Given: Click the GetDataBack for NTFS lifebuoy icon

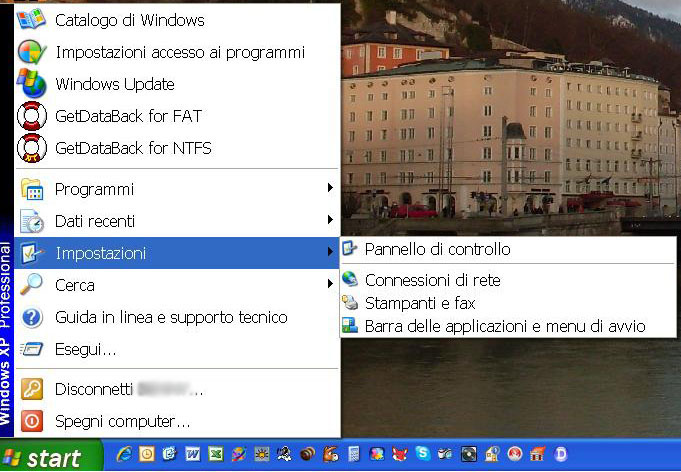Looking at the screenshot, I should [x=32, y=148].
